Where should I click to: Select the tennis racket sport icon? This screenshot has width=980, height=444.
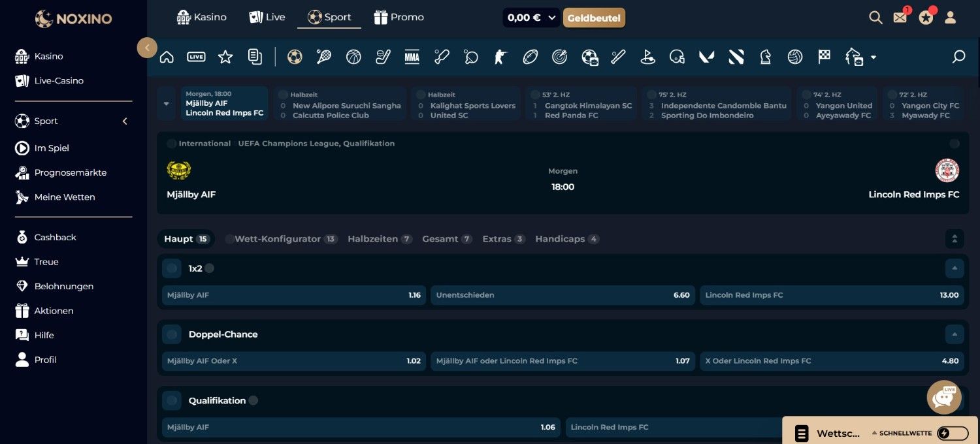tap(324, 57)
